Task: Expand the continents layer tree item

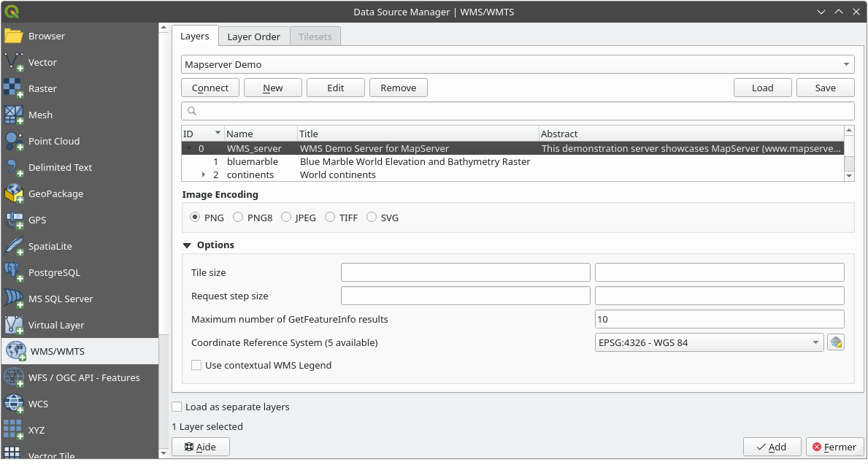Action: 204,175
